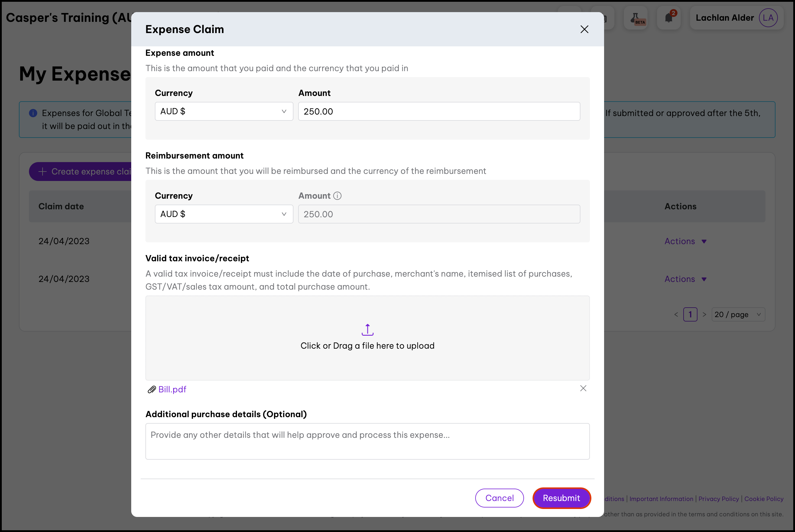Open the Privacy Policy link
The width and height of the screenshot is (795, 532).
[718, 499]
